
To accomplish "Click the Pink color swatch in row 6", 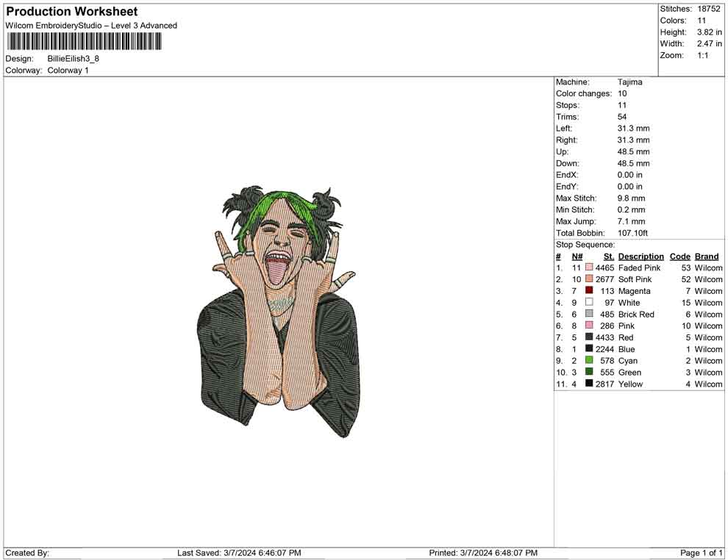I will (589, 326).
